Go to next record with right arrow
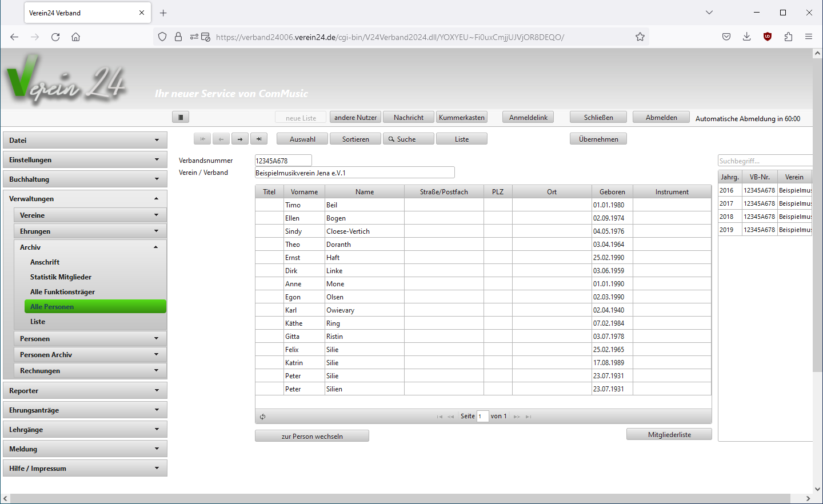The image size is (823, 504). pos(240,139)
